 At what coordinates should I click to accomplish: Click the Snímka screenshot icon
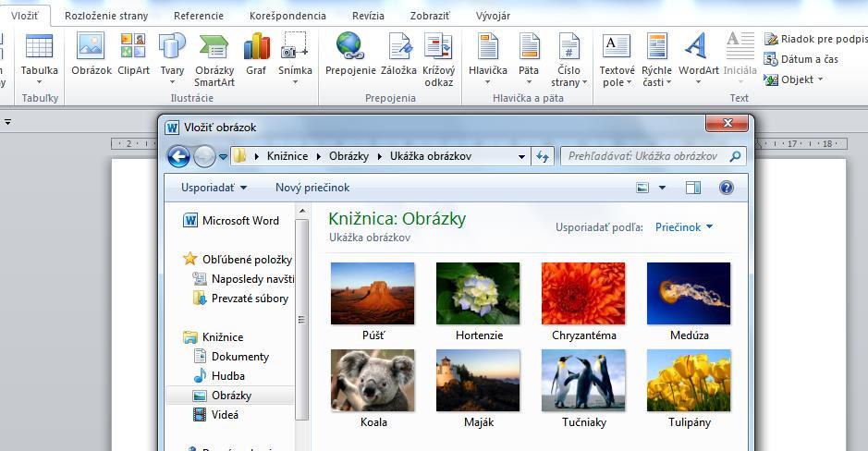coord(295,46)
